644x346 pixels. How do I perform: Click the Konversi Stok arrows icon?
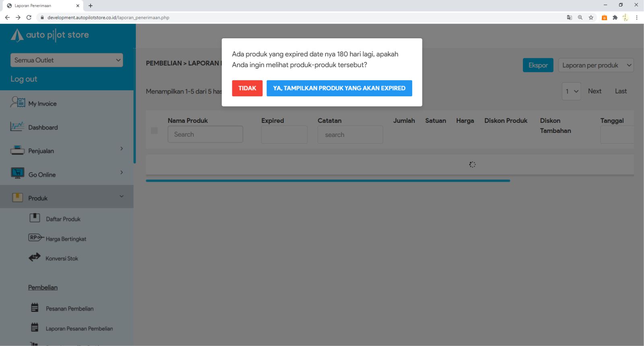[x=35, y=257]
